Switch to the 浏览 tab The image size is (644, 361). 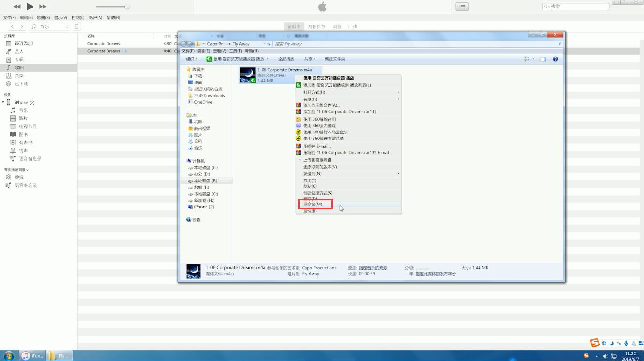337,26
